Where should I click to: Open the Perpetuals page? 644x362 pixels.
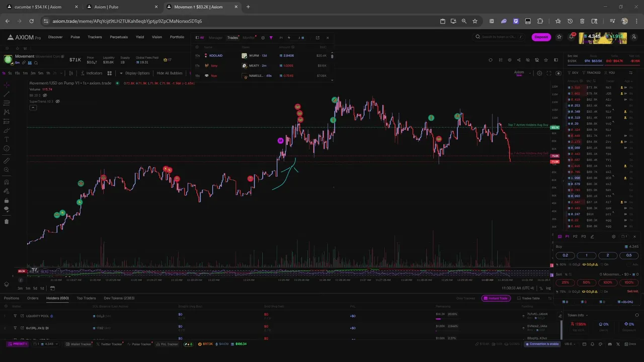[119, 37]
